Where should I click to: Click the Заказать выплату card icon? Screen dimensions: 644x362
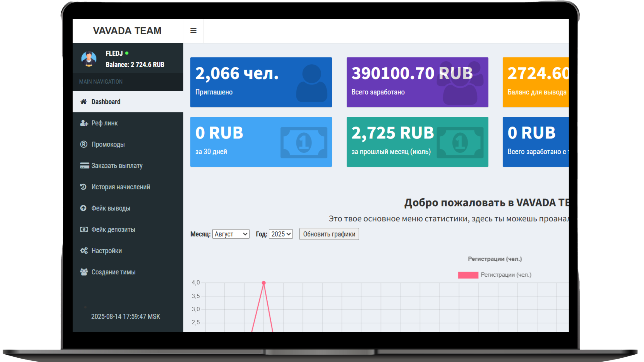point(85,166)
